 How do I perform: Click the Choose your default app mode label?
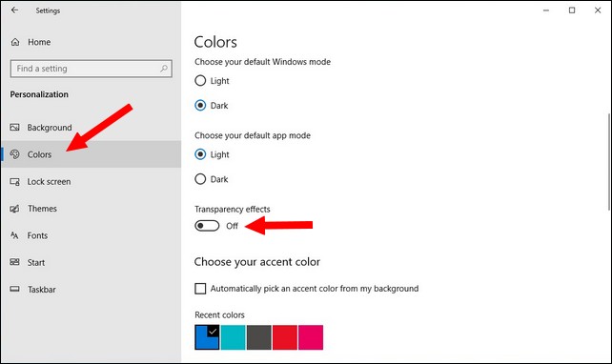pyautogui.click(x=253, y=135)
